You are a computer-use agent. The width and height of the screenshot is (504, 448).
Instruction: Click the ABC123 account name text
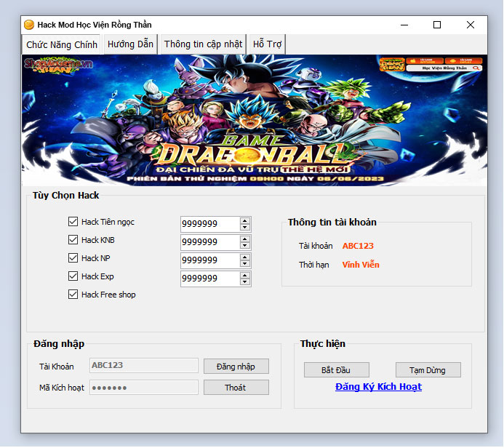(358, 246)
